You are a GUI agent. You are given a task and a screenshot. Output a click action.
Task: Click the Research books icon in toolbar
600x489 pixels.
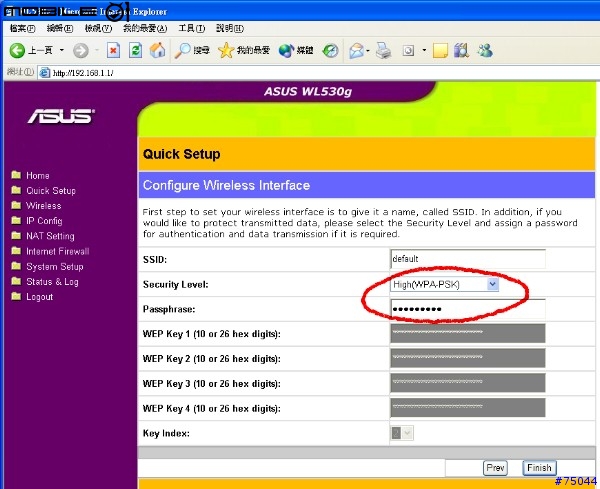461,50
